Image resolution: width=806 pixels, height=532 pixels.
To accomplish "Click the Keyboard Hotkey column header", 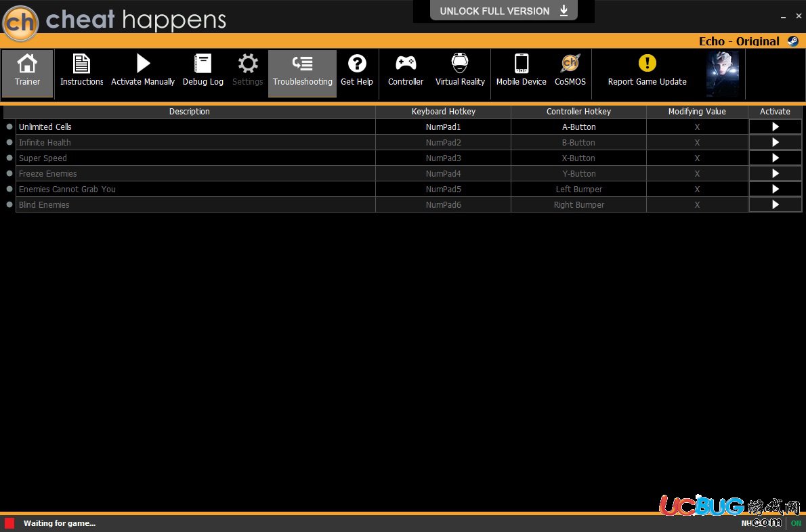I will [443, 112].
